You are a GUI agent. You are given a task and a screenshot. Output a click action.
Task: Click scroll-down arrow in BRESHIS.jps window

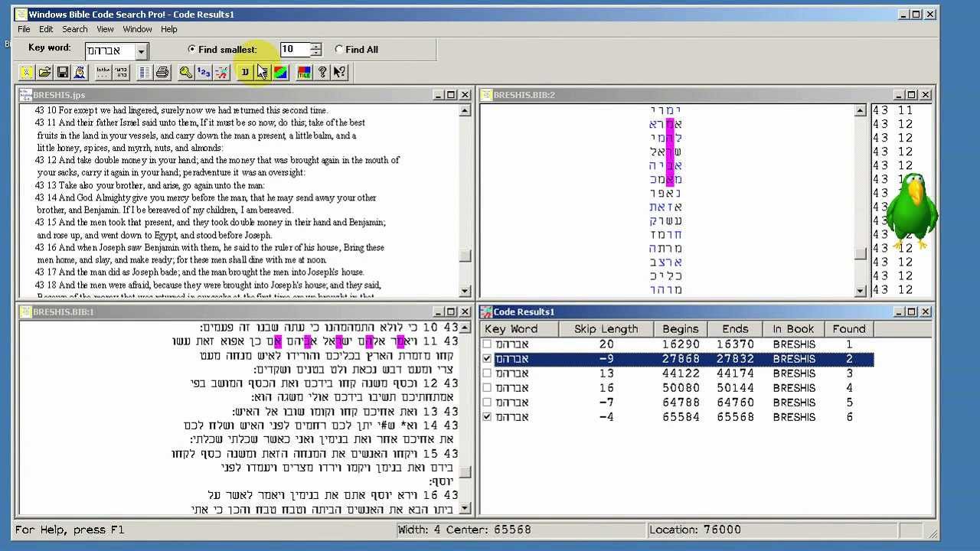(465, 291)
